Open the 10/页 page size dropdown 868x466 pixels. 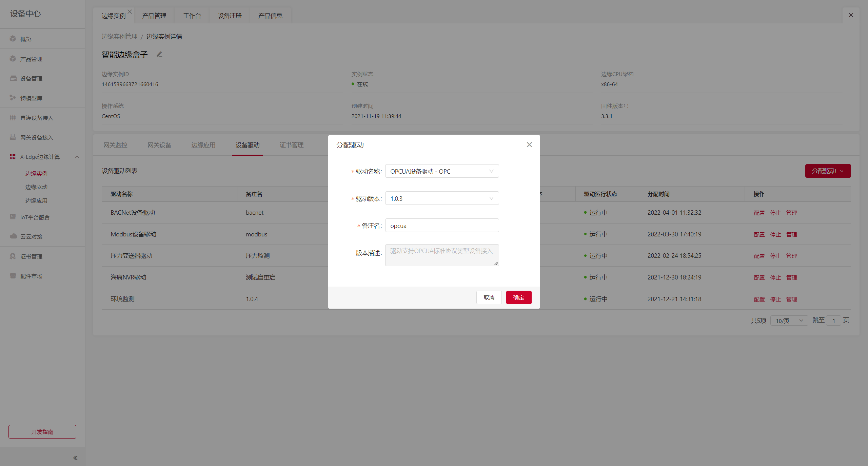point(789,321)
